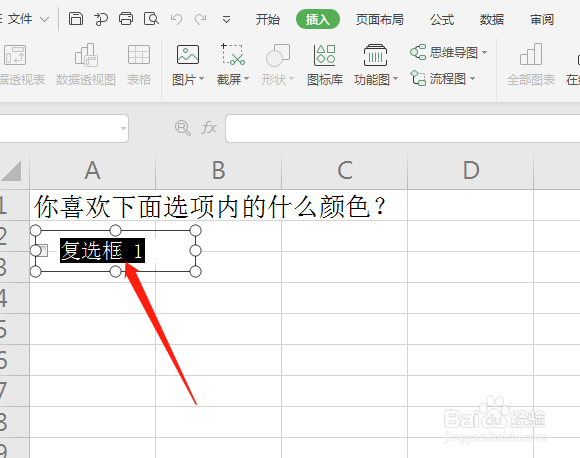Viewport: 580px width, 458px height.
Task: Expand the 文件 menu dropdown chevron
Action: click(x=44, y=19)
